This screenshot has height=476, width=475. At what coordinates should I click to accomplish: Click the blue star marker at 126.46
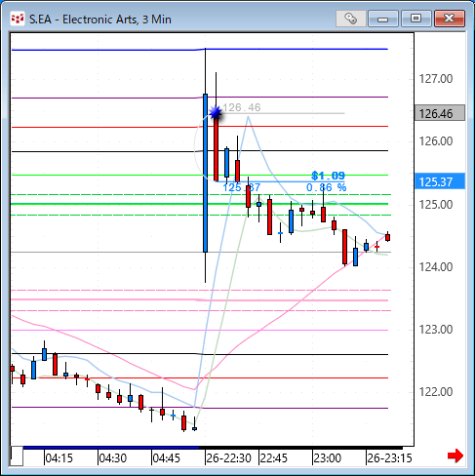point(216,113)
